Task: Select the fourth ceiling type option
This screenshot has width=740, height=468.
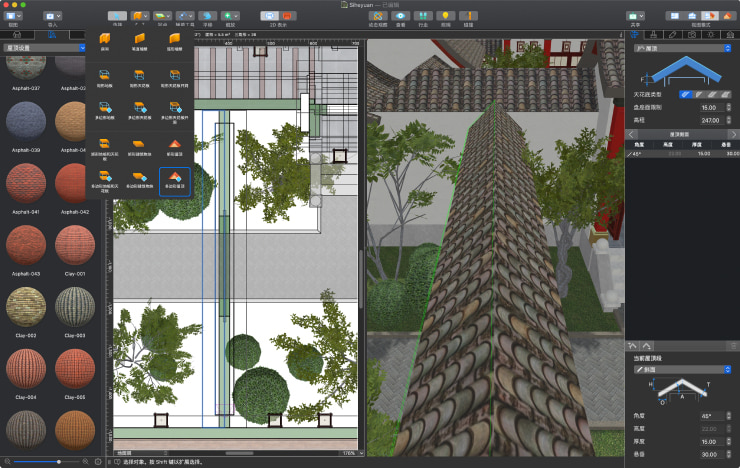Action: 725,94
